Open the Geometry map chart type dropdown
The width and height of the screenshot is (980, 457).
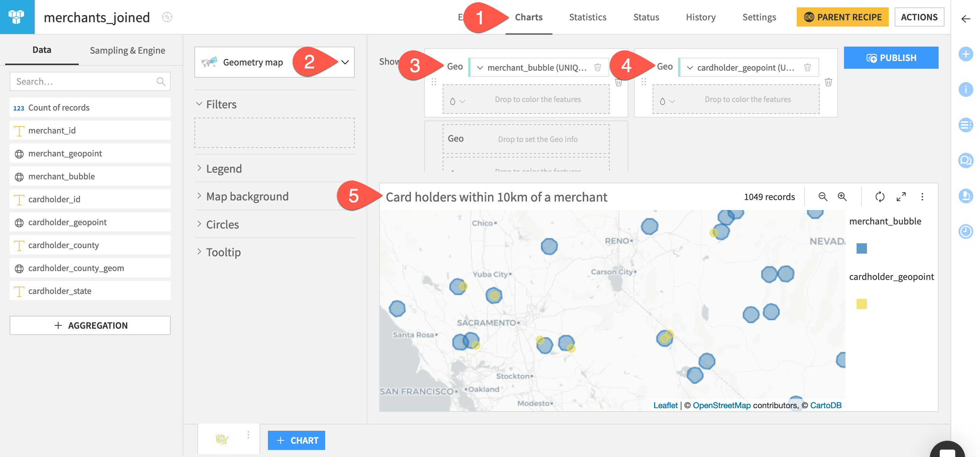point(346,62)
